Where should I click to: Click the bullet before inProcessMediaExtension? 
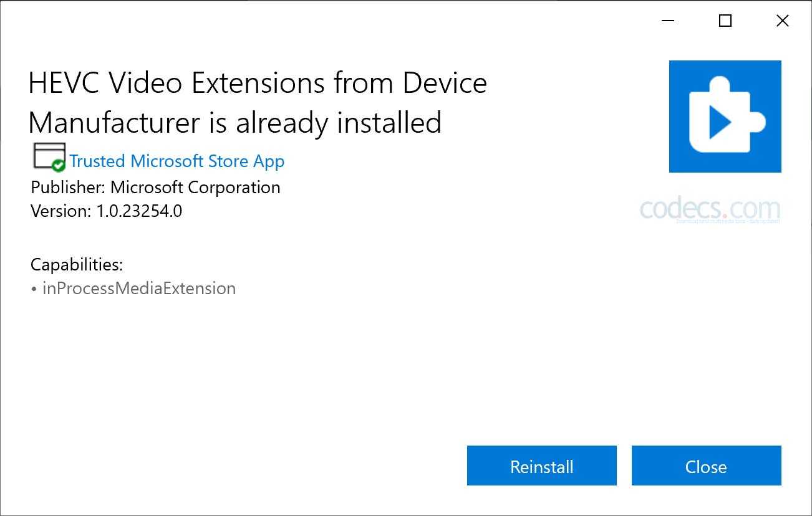(34, 289)
